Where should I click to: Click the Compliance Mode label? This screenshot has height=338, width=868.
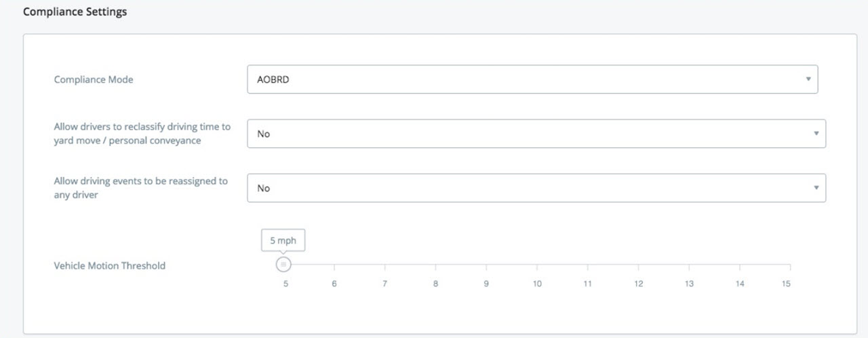(94, 79)
